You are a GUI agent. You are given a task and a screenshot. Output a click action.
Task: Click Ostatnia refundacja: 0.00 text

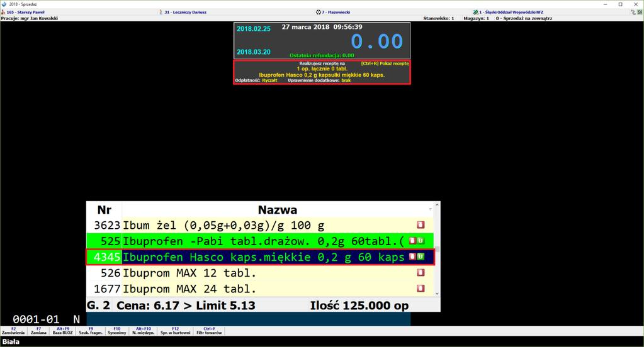coord(322,55)
